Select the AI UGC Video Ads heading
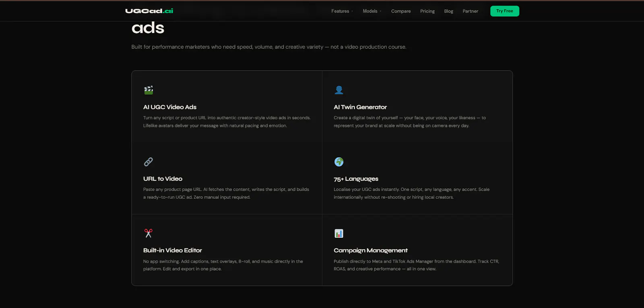 (x=170, y=107)
